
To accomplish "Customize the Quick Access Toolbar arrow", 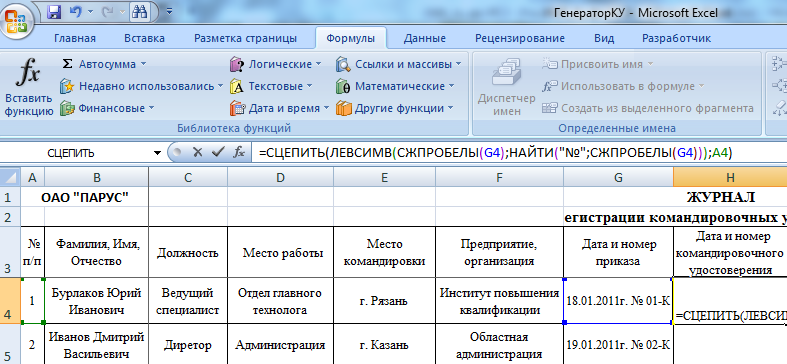I will 169,11.
